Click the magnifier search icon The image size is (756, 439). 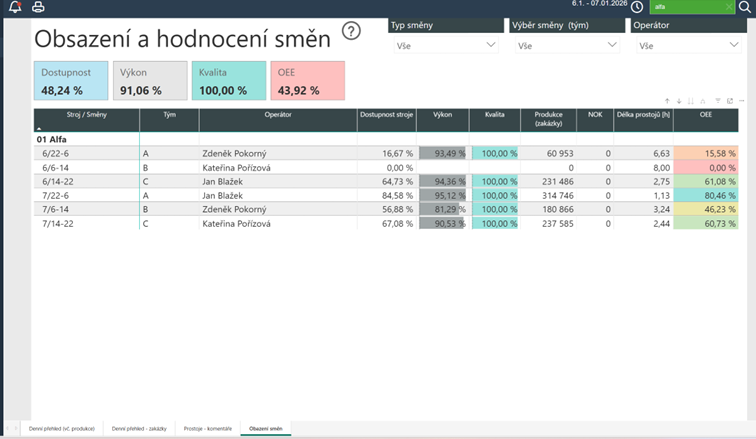pyautogui.click(x=745, y=7)
